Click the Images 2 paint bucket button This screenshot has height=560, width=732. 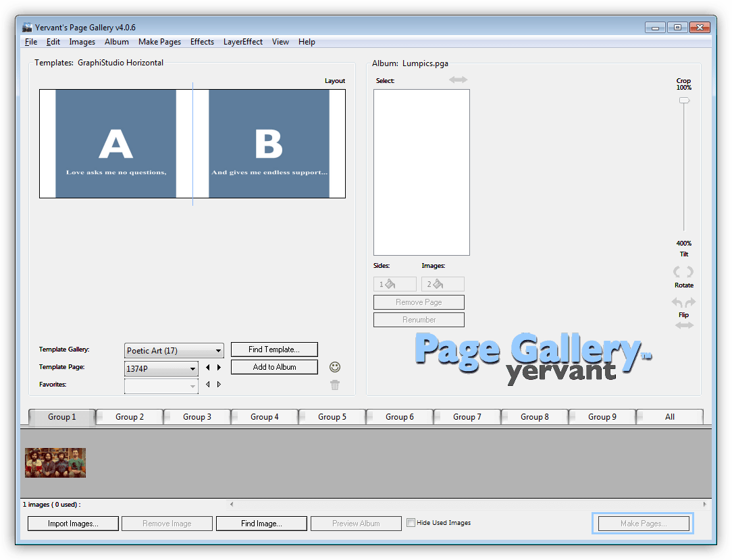click(442, 284)
